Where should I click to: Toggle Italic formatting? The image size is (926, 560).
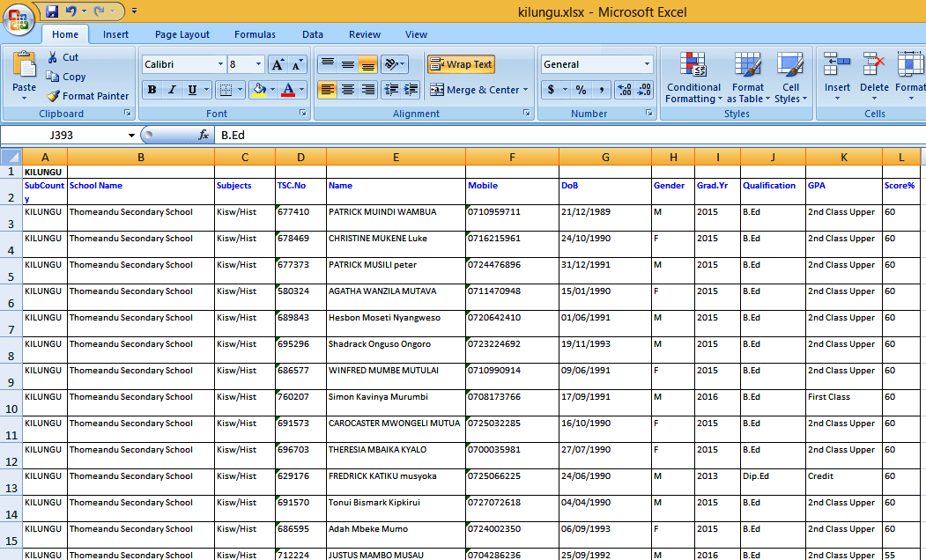click(x=172, y=90)
